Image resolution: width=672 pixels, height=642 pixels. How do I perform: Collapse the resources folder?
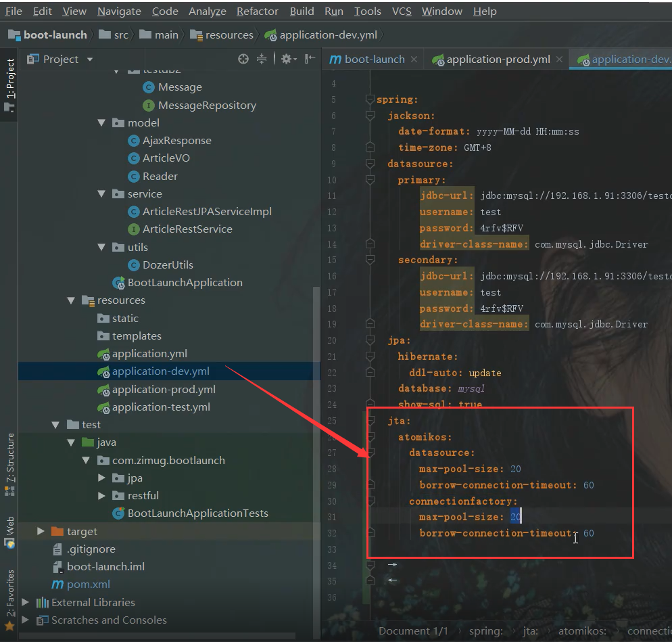(71, 300)
